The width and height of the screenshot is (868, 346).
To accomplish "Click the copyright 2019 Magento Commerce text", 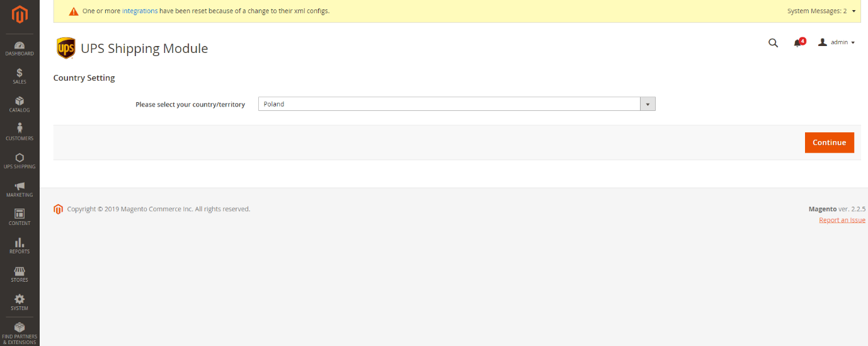I will (x=159, y=209).
